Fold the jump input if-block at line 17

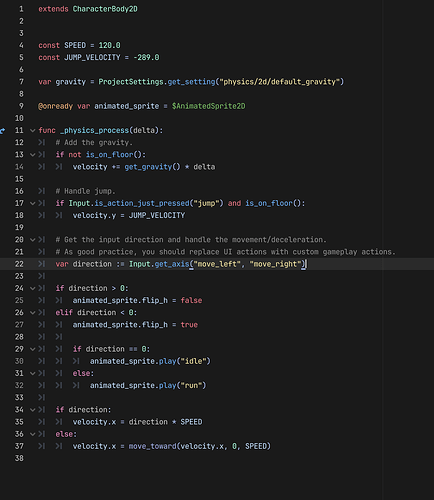33,203
